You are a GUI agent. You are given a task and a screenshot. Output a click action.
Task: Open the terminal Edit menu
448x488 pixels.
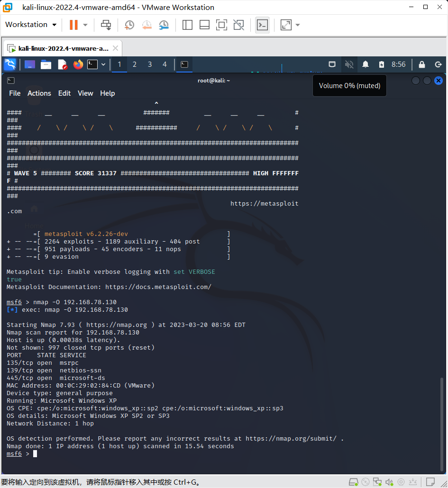pyautogui.click(x=64, y=93)
